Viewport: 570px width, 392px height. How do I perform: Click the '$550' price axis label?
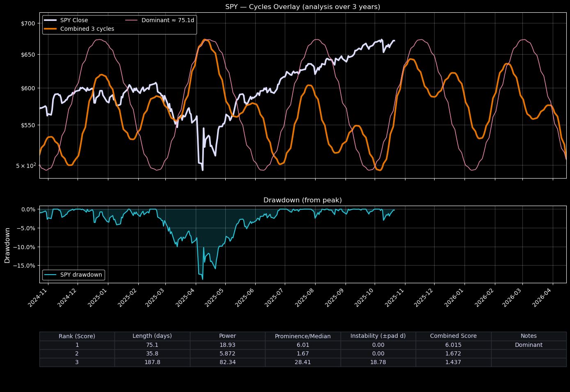pos(28,125)
